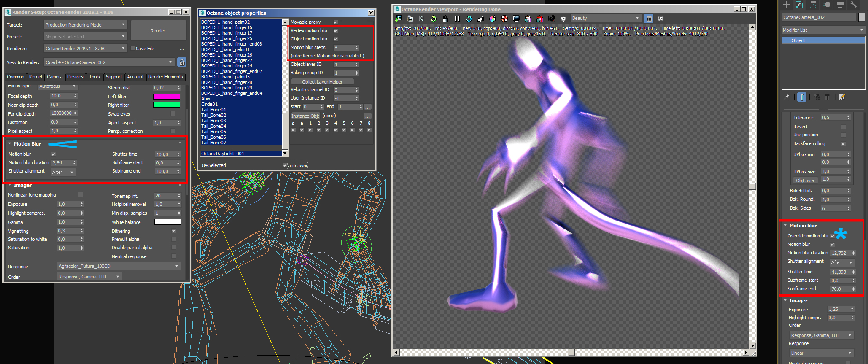The width and height of the screenshot is (868, 364).
Task: Select OctaneDayLight_001 in object list
Action: (x=241, y=154)
